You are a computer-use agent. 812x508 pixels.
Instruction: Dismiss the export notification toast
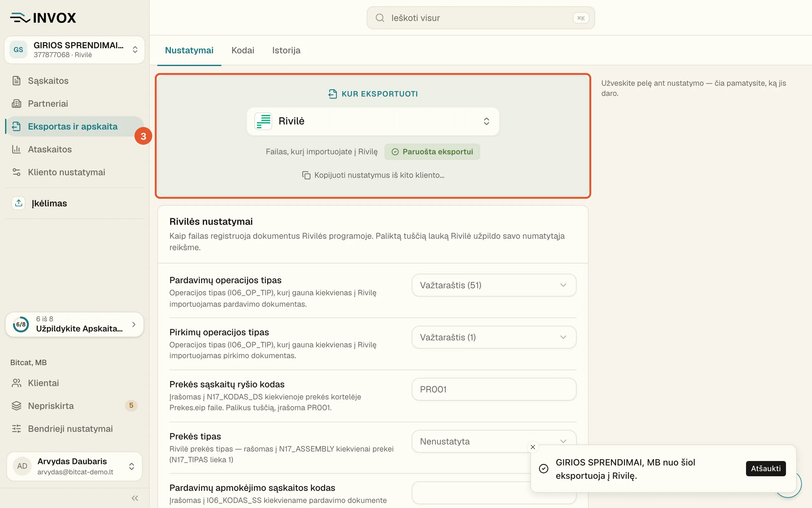tap(533, 447)
